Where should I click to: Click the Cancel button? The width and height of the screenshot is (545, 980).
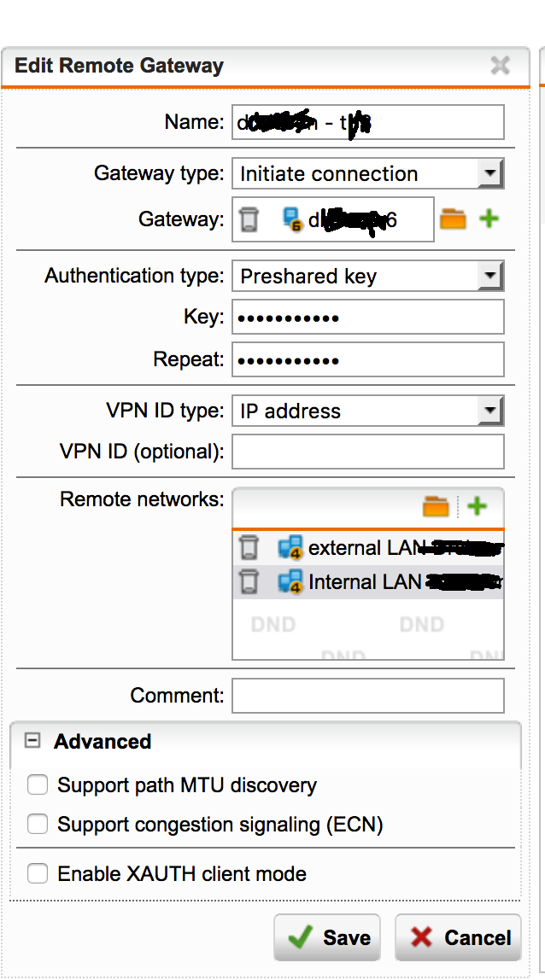(x=460, y=937)
